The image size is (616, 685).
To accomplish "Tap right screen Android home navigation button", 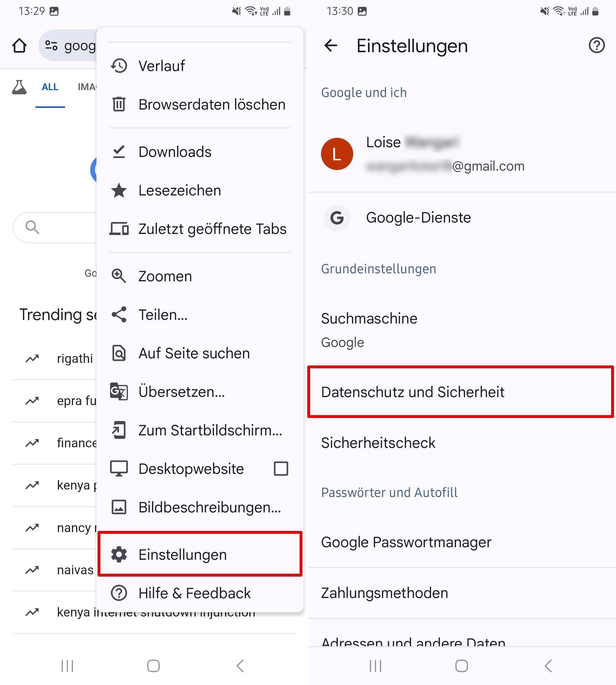I will tap(461, 666).
